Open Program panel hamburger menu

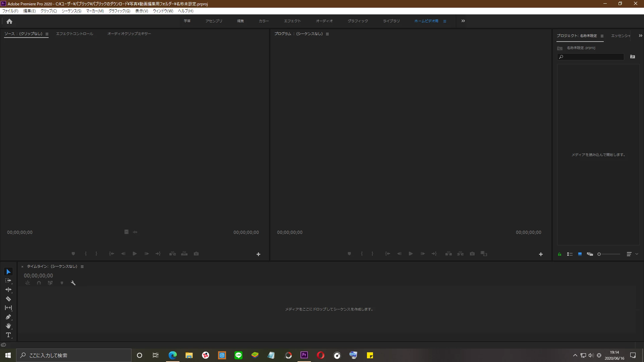coord(327,34)
